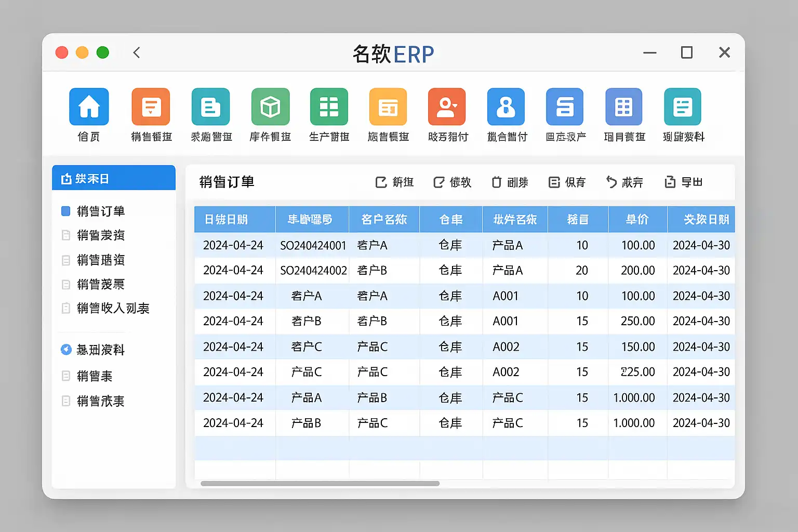Click the yellow layout module icon

pos(388,107)
